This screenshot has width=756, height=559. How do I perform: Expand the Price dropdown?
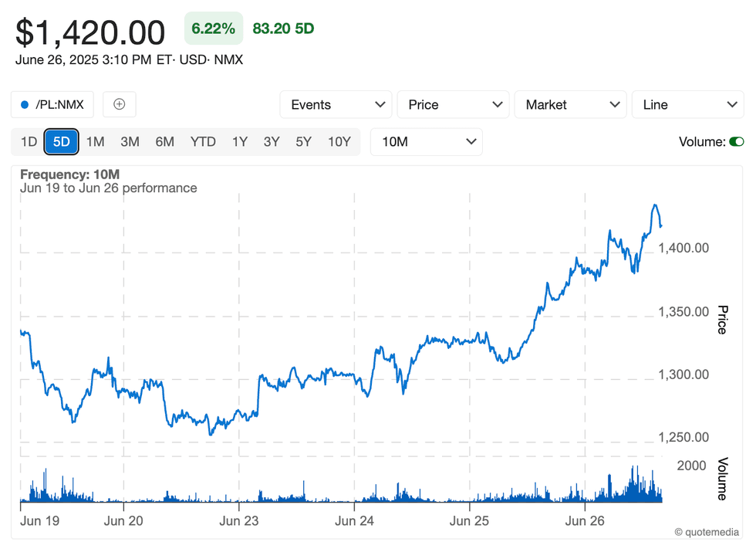coord(453,104)
